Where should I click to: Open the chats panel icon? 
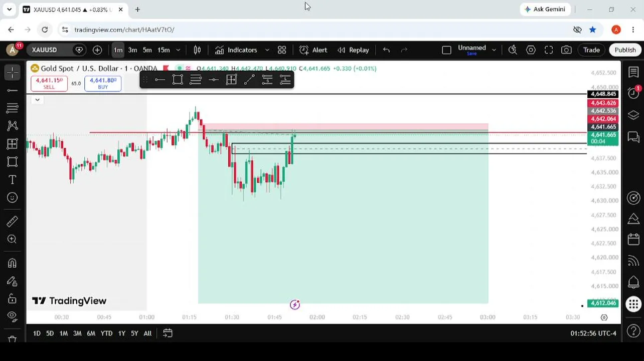[x=633, y=136]
